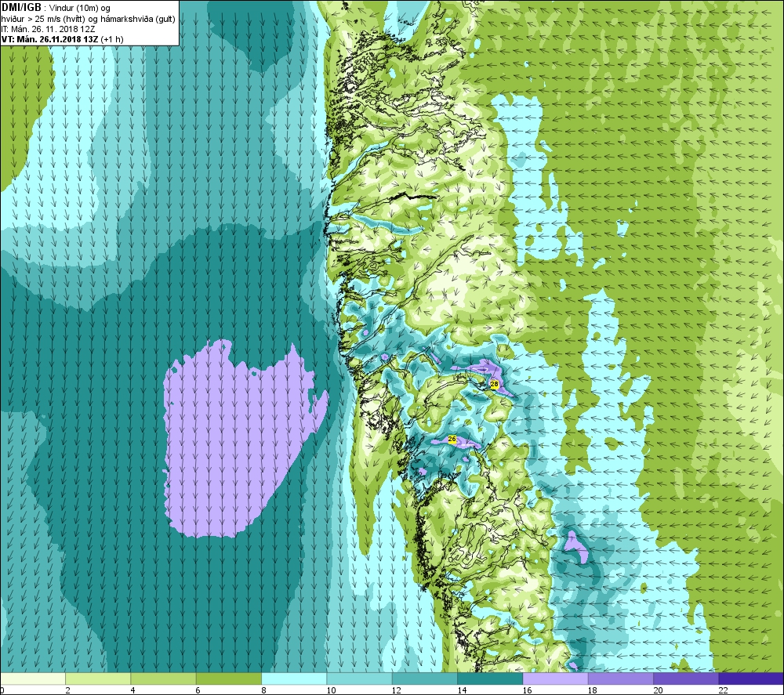Viewport: 784px width, 695px height.
Task: Select the 0–2 m/s legend color
Action: click(x=33, y=679)
